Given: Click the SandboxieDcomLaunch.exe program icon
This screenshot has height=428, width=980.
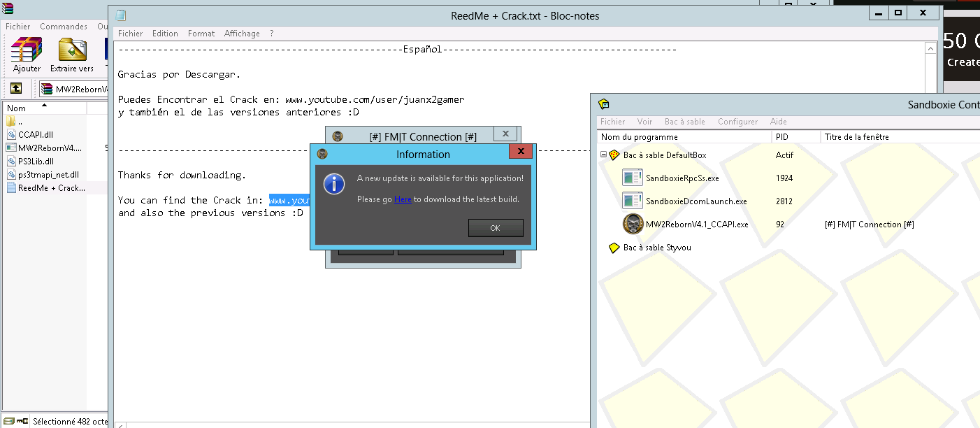Looking at the screenshot, I should pyautogui.click(x=632, y=201).
